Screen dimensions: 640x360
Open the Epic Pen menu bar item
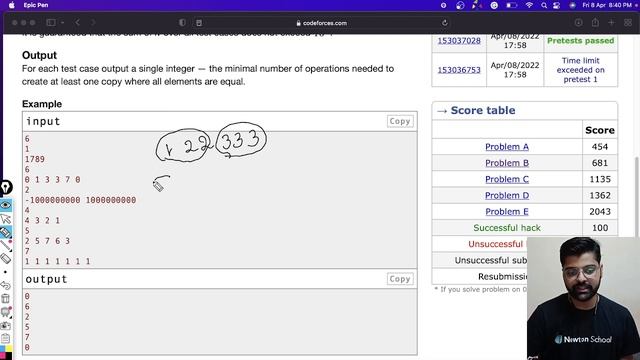[x=36, y=5]
